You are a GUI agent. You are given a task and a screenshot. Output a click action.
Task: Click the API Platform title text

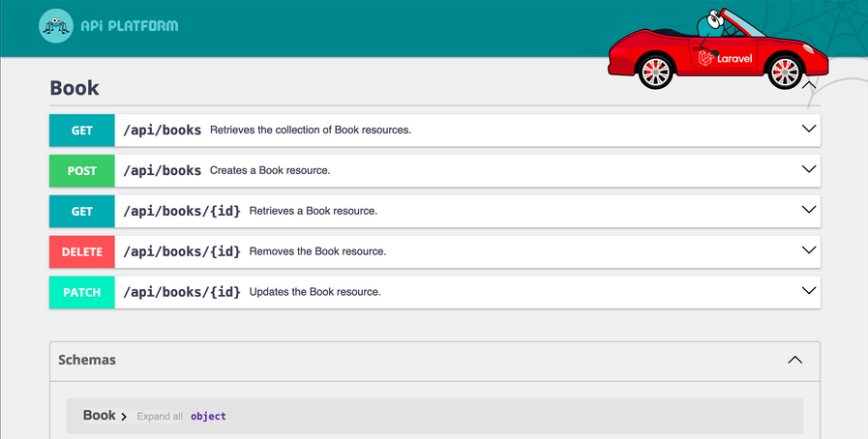130,26
